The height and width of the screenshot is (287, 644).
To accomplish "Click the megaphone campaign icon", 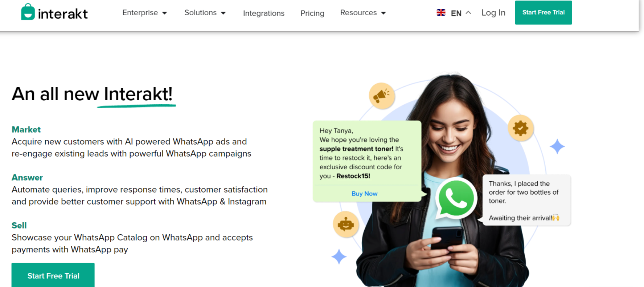I will point(382,96).
